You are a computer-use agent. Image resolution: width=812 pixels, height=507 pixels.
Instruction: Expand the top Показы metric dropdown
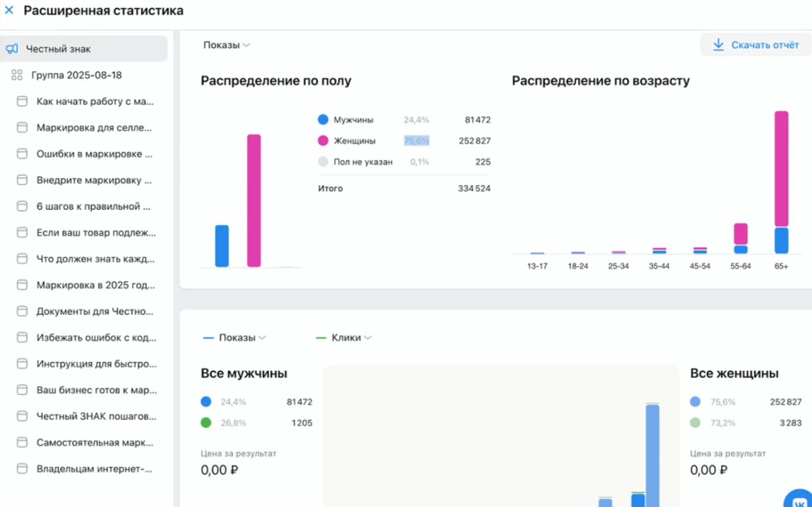pos(226,45)
